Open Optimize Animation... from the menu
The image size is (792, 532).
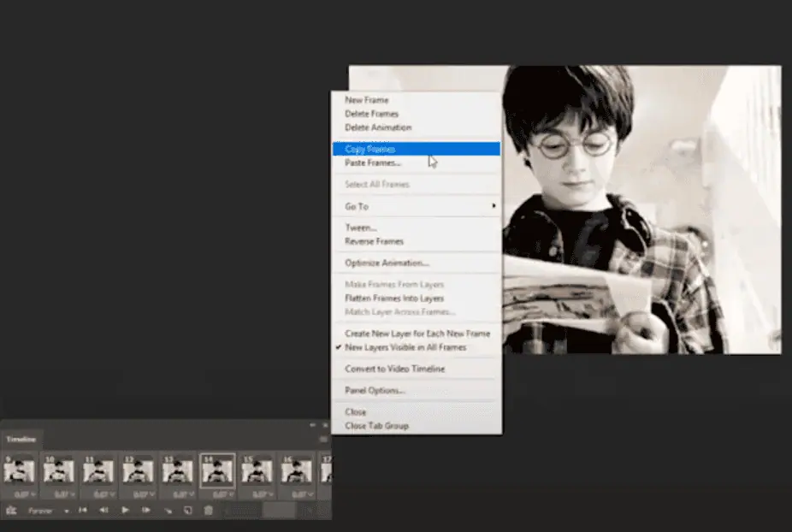pyautogui.click(x=417, y=263)
